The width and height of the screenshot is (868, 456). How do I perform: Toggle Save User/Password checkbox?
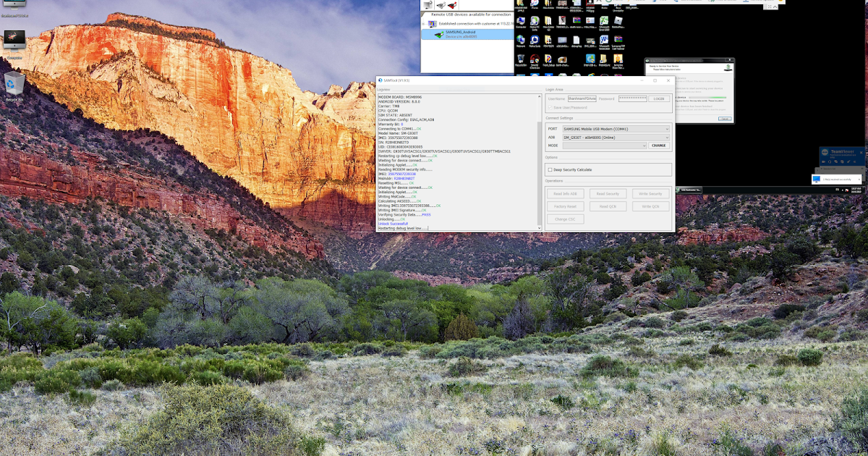coord(550,107)
